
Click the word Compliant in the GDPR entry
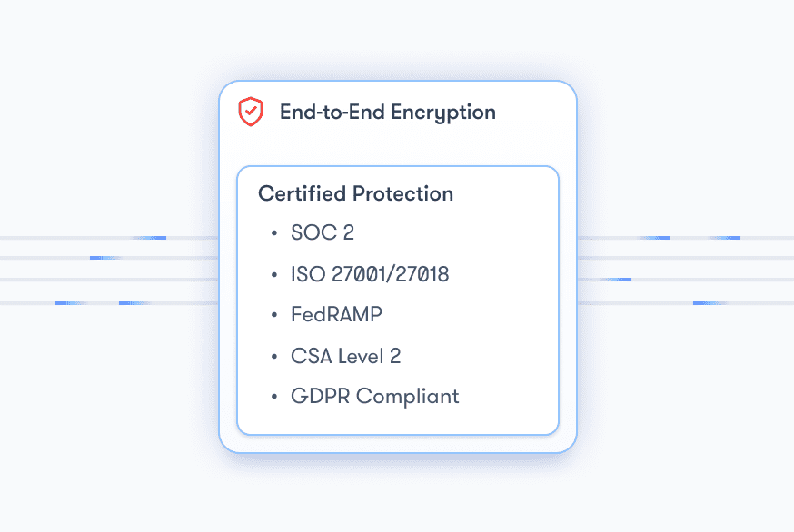(408, 397)
